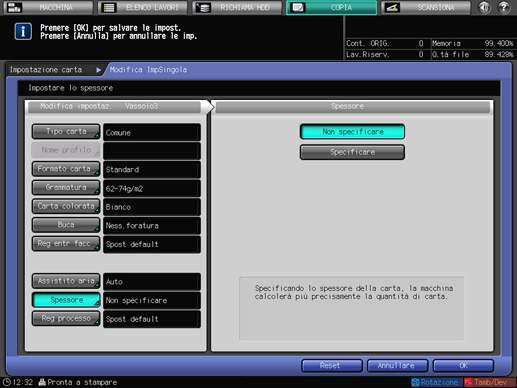Open Reg entr facc setting
517x388 pixels.
click(x=66, y=244)
